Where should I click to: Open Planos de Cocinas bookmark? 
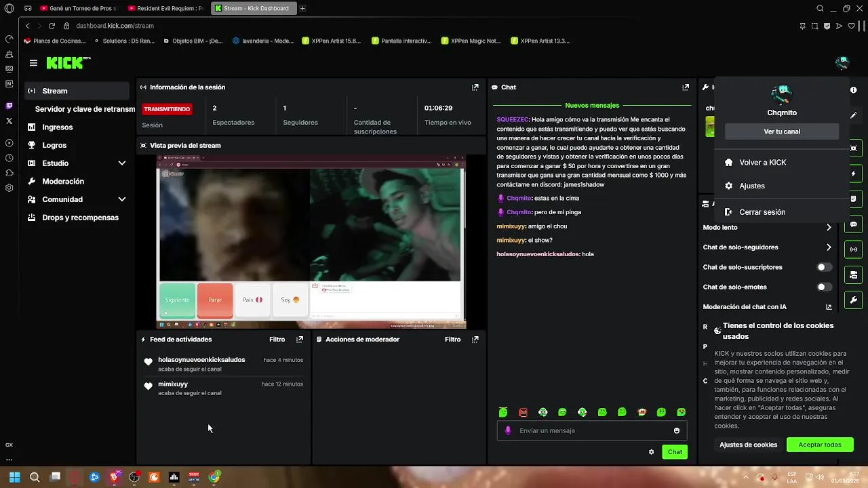tap(56, 41)
